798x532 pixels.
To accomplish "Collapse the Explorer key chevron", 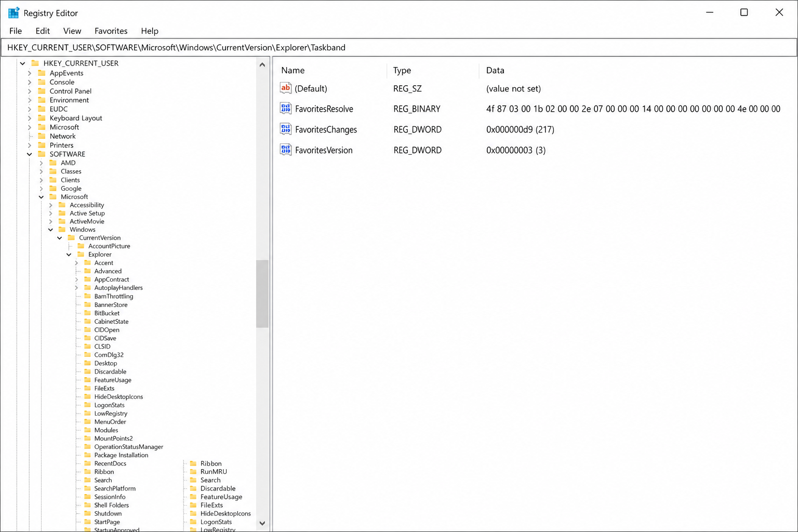I will click(x=69, y=255).
